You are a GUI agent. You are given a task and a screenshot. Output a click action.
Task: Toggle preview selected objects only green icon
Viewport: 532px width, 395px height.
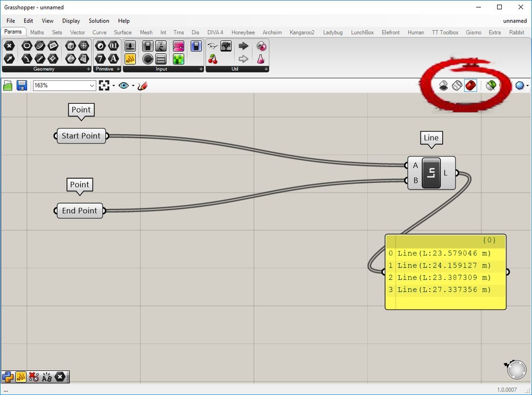point(491,86)
